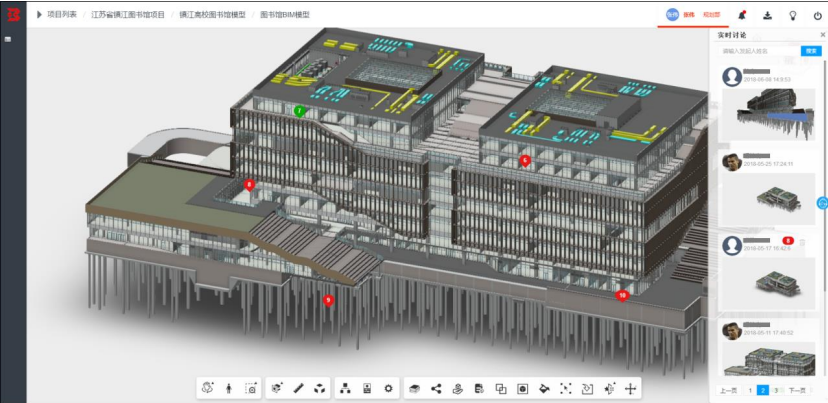Click the overlapping squares compare icon

click(x=501, y=389)
